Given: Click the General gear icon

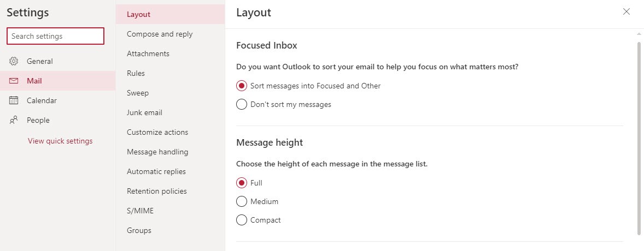Looking at the screenshot, I should [x=14, y=61].
